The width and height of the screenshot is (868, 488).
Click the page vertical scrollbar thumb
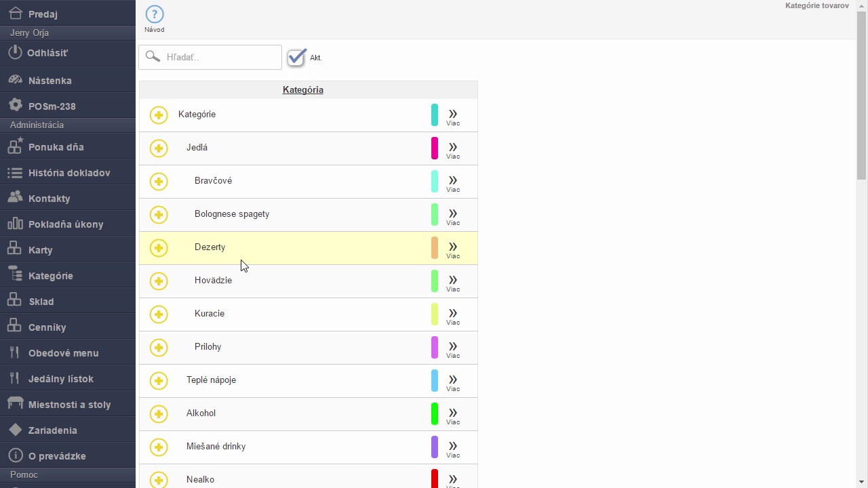862,95
